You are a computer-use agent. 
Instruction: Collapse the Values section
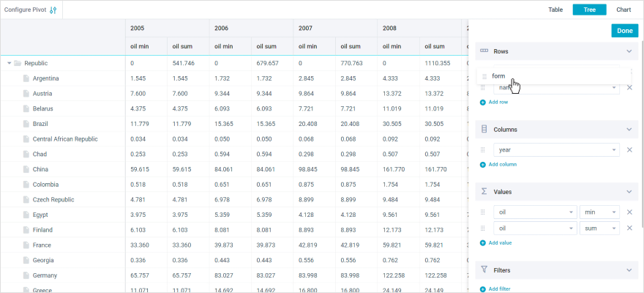point(628,192)
